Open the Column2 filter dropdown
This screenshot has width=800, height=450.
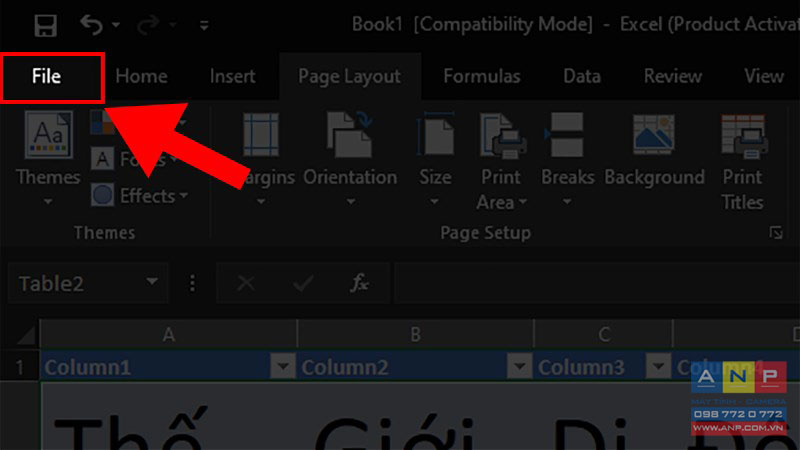point(519,366)
